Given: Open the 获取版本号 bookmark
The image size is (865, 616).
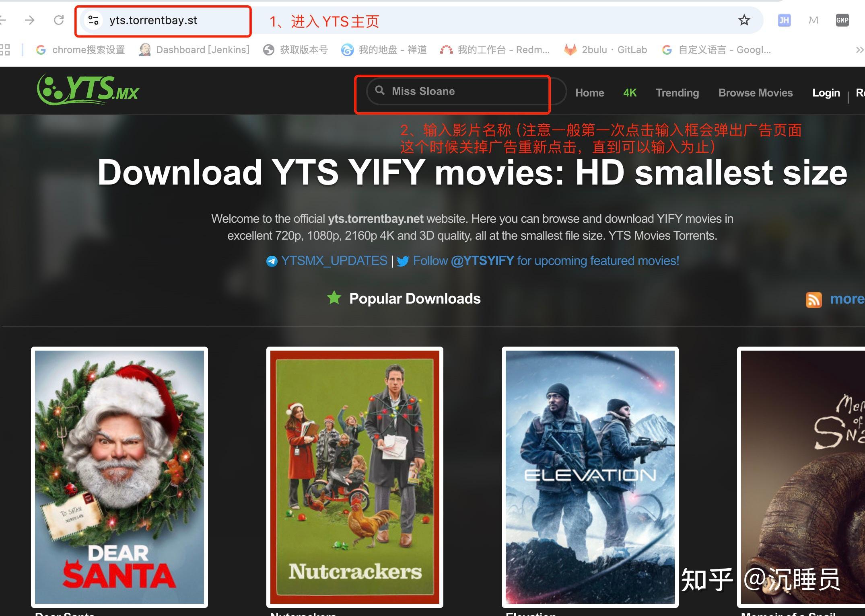Looking at the screenshot, I should coord(296,50).
